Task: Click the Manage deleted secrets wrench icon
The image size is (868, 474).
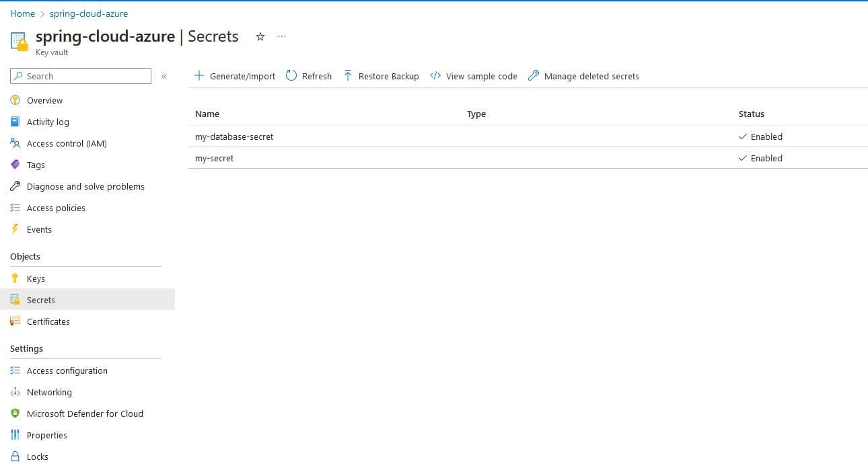Action: click(534, 76)
